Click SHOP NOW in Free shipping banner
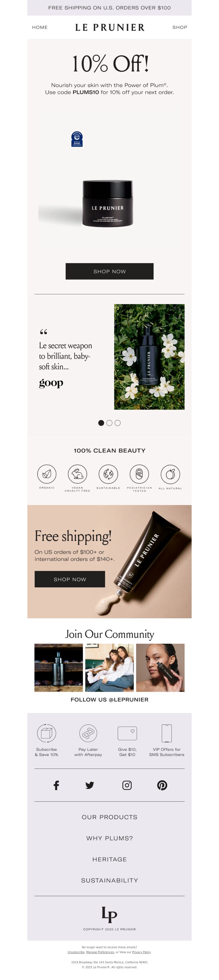The height and width of the screenshot is (980, 219). (70, 579)
